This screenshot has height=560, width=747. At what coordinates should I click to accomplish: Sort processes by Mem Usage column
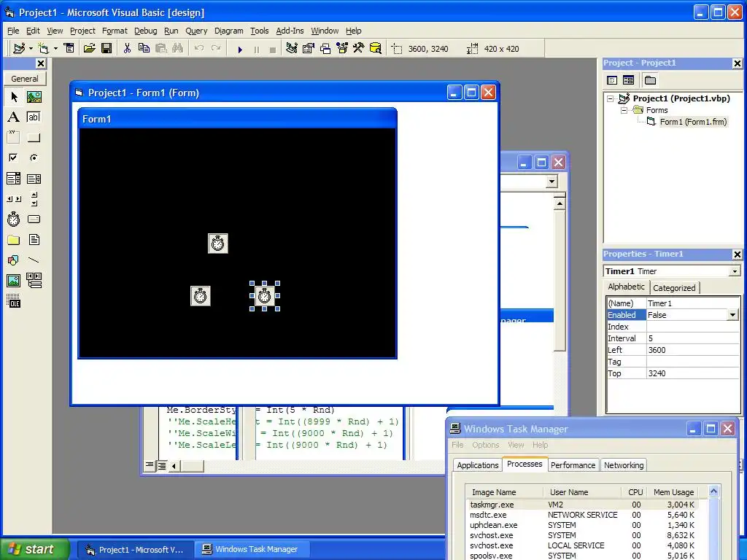673,492
